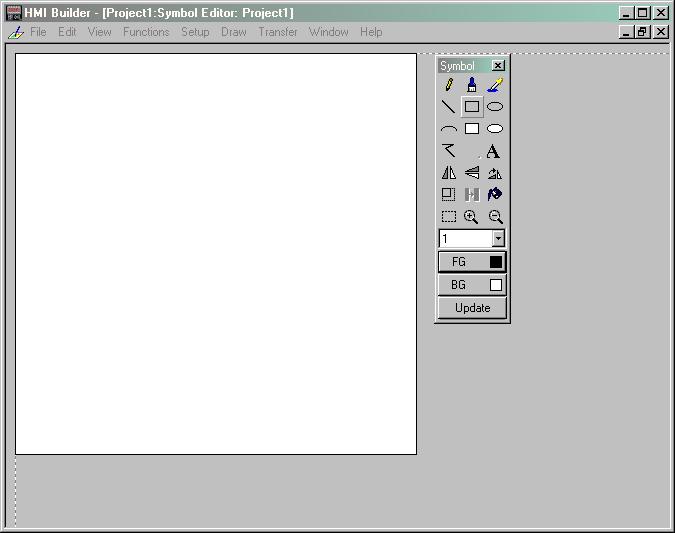Open the Edit menu
The image size is (675, 533).
click(67, 32)
